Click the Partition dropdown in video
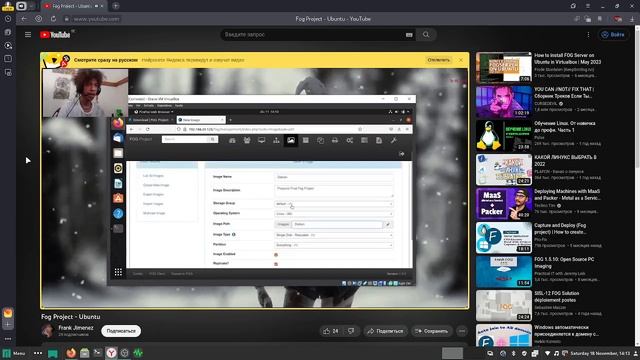 pyautogui.click(x=334, y=245)
